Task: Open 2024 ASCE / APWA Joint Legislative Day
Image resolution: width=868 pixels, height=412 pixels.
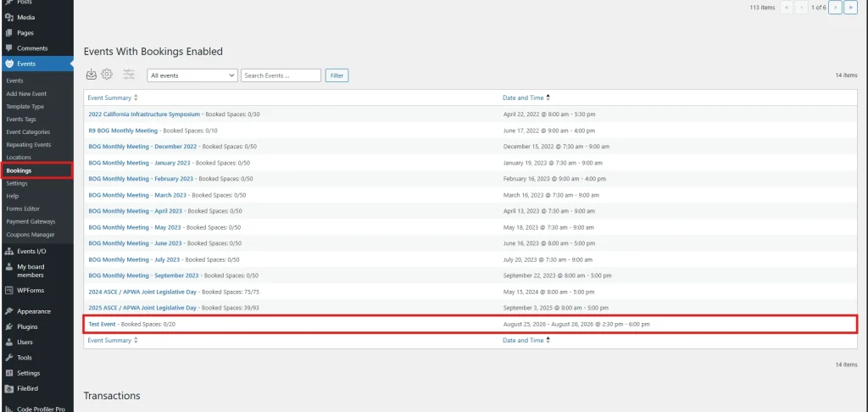Action: 142,292
